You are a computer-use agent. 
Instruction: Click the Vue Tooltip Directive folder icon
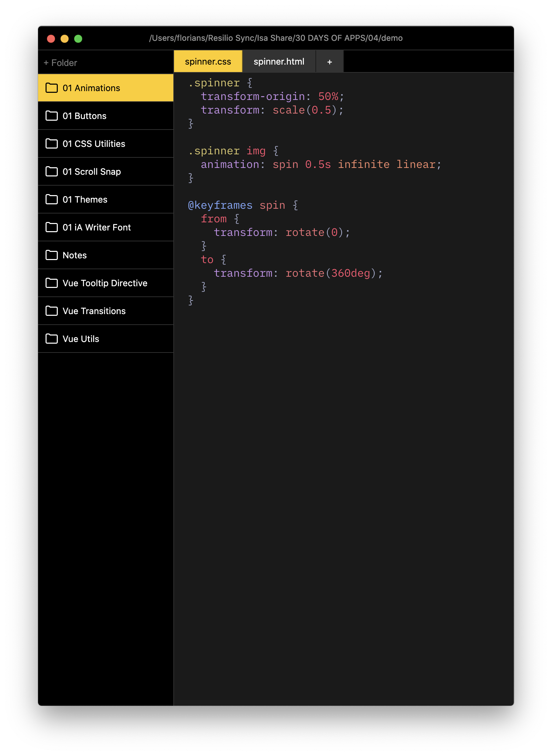pos(52,283)
